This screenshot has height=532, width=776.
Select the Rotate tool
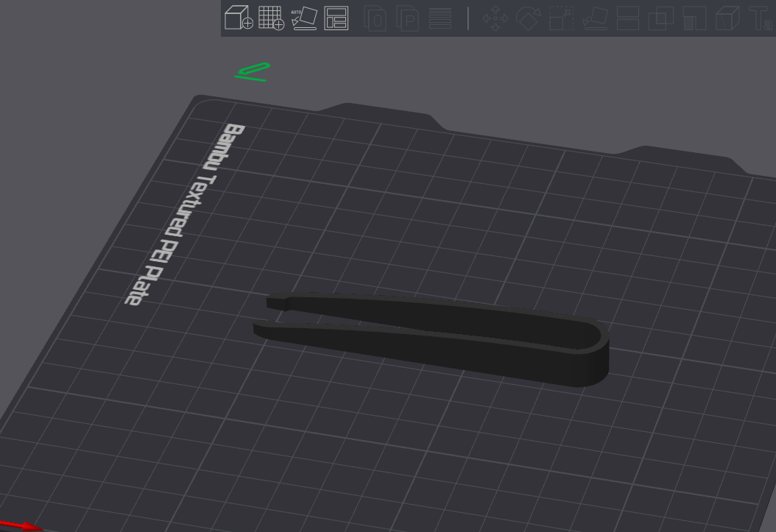[x=528, y=18]
